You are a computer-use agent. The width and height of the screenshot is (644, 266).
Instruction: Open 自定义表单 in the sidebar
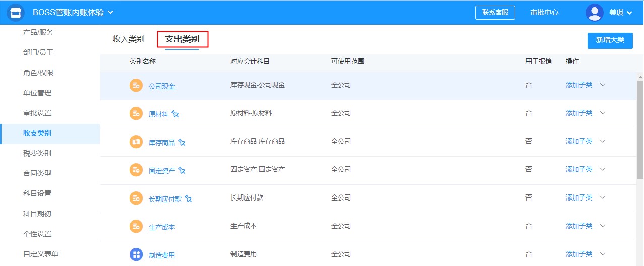click(41, 254)
